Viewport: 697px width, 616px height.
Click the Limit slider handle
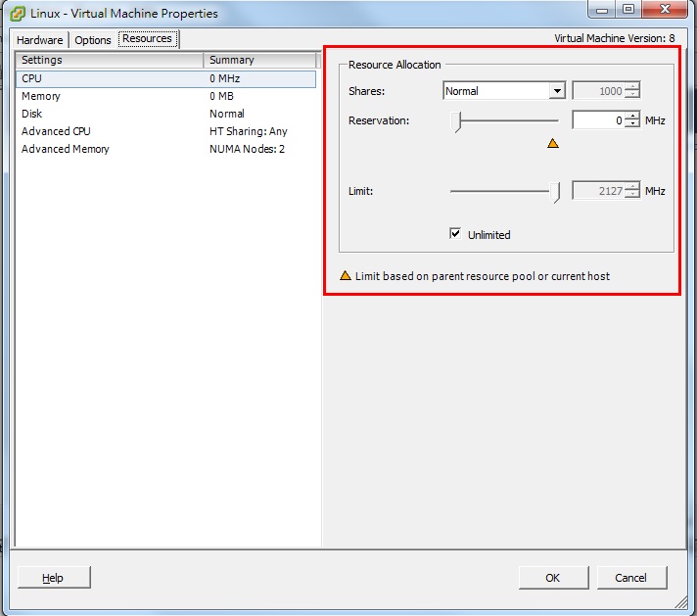(x=555, y=192)
